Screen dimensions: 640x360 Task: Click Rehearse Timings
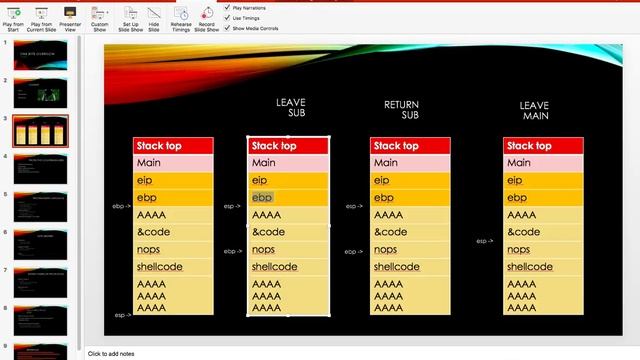click(181, 19)
